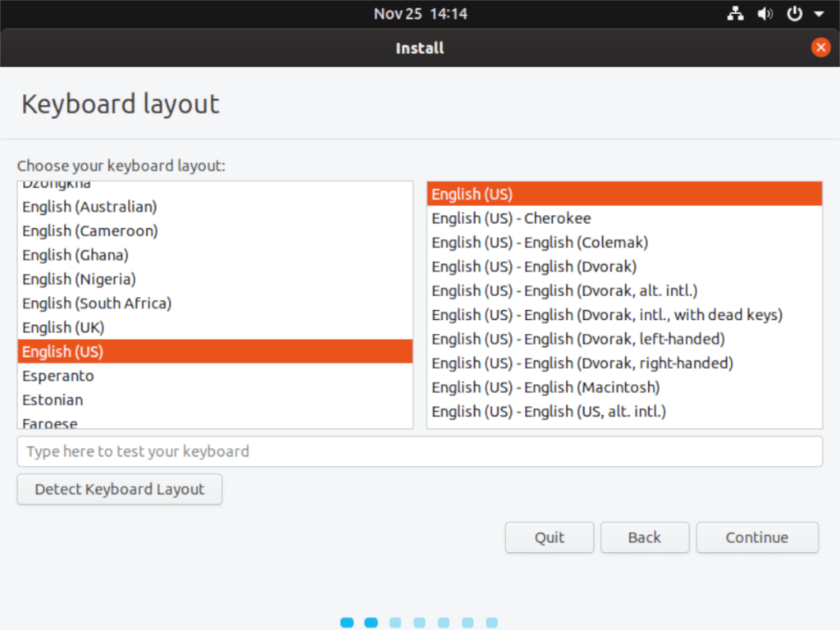840x630 pixels.
Task: Open the system menu chevron at top right
Action: (819, 13)
